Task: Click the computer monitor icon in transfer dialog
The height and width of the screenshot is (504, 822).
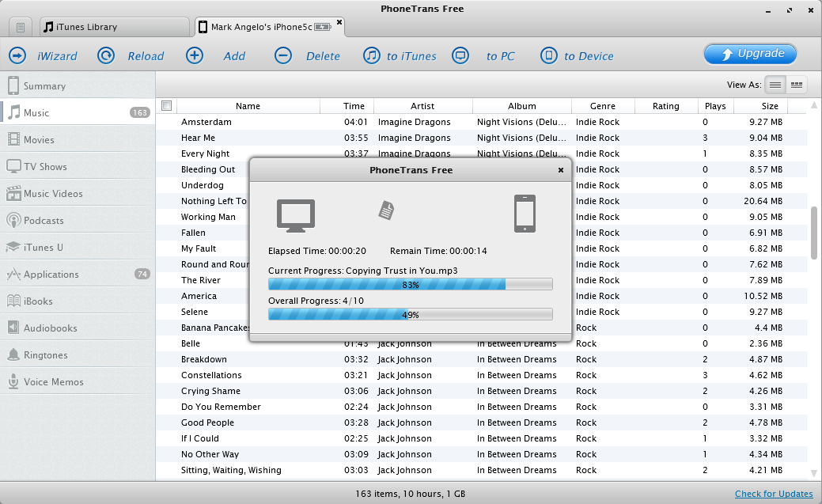Action: click(x=296, y=215)
